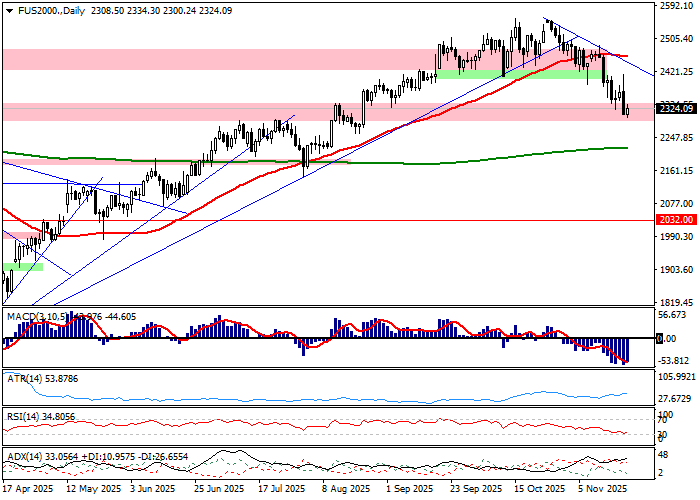Click the 2592.10 label on price axis
The image size is (700, 500).
pyautogui.click(x=678, y=5)
